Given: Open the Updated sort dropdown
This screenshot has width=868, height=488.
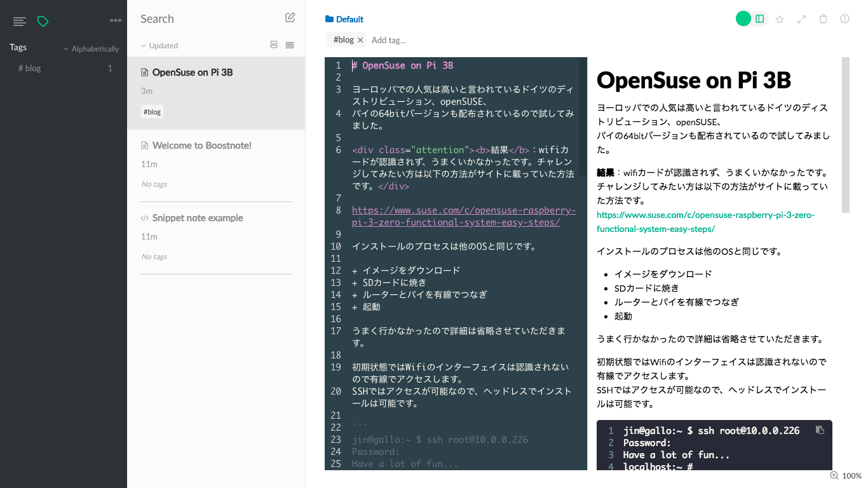Looking at the screenshot, I should [159, 46].
